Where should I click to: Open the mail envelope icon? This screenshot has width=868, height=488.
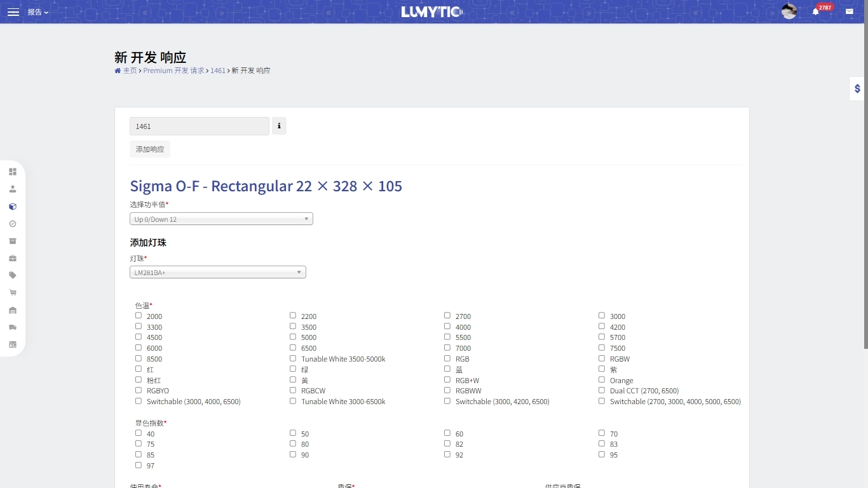click(849, 11)
